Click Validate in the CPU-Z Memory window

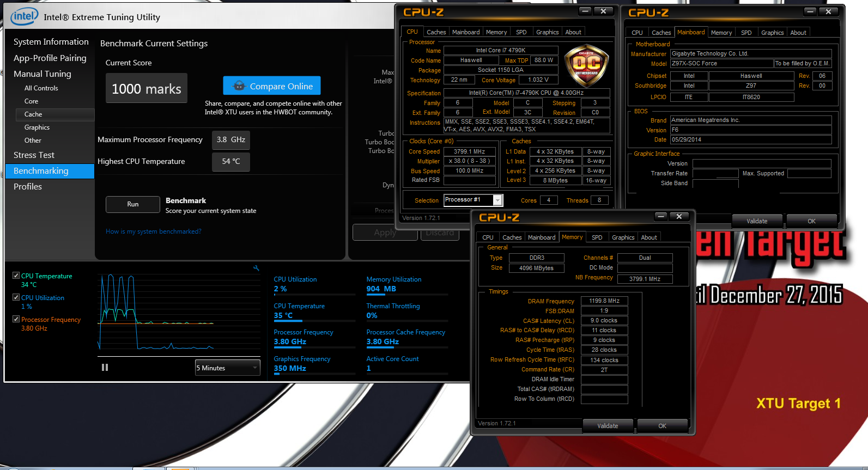(608, 426)
